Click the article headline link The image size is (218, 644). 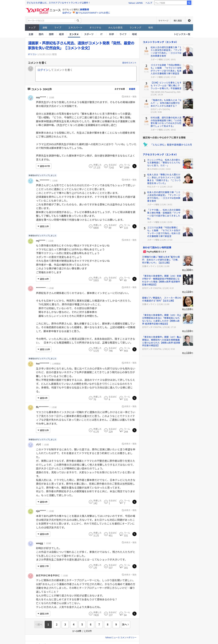click(x=81, y=45)
